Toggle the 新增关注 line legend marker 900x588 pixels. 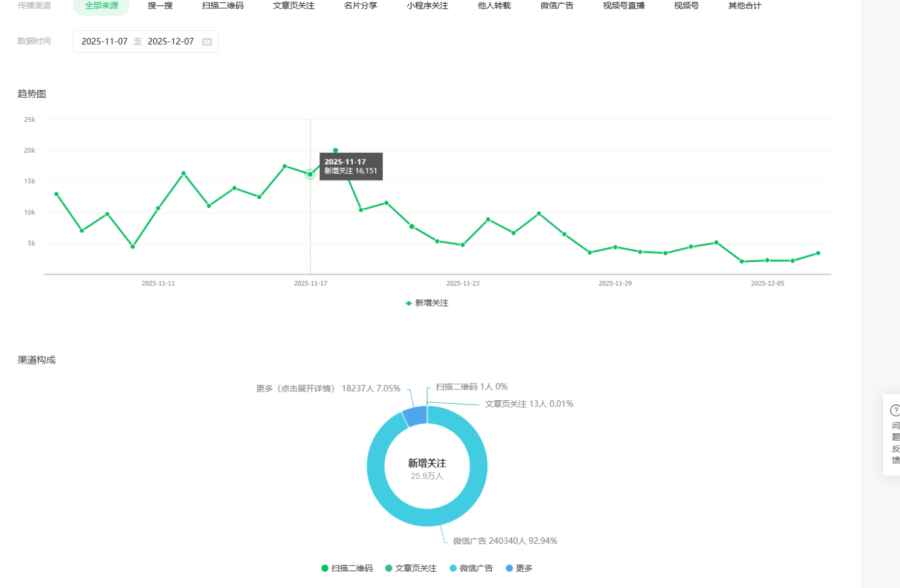(x=409, y=303)
